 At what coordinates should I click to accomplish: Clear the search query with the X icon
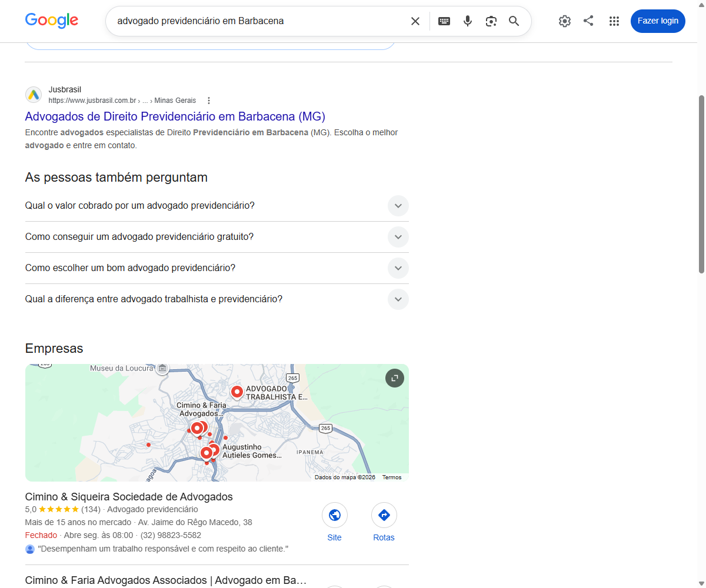415,21
